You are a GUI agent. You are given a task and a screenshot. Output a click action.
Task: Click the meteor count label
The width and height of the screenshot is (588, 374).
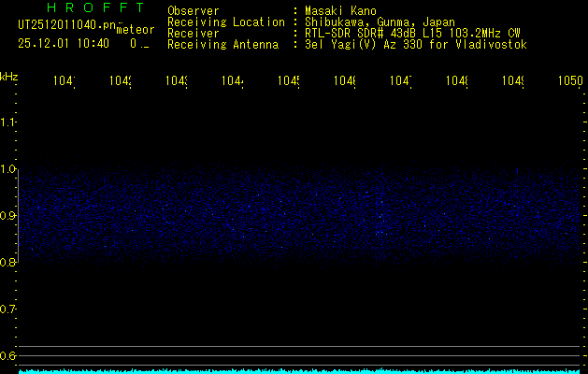tap(135, 30)
